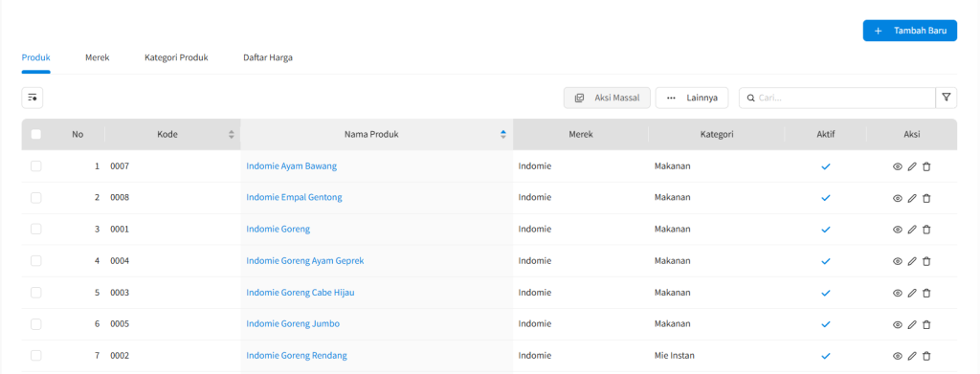
Task: View Indomie Goreng Rendang details
Action: tap(898, 356)
